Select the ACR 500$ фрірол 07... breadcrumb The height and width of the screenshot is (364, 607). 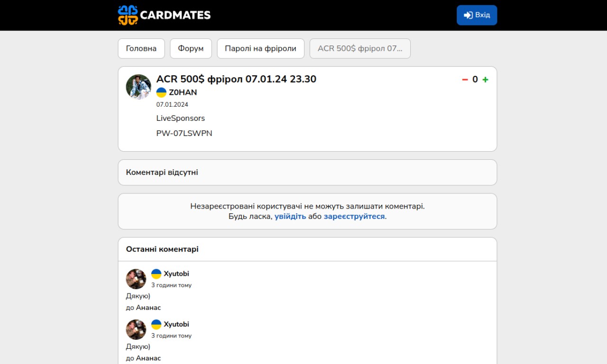[x=360, y=48]
